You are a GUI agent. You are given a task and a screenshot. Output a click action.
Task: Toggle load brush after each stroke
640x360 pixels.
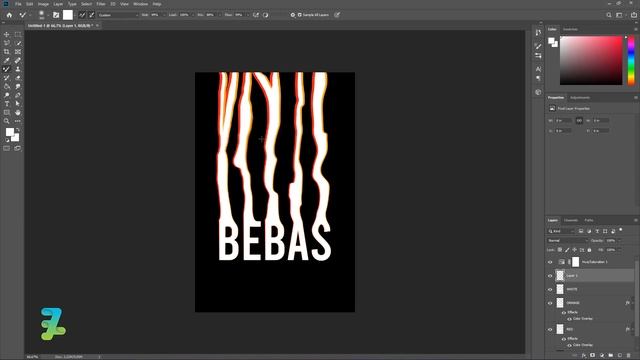point(82,15)
